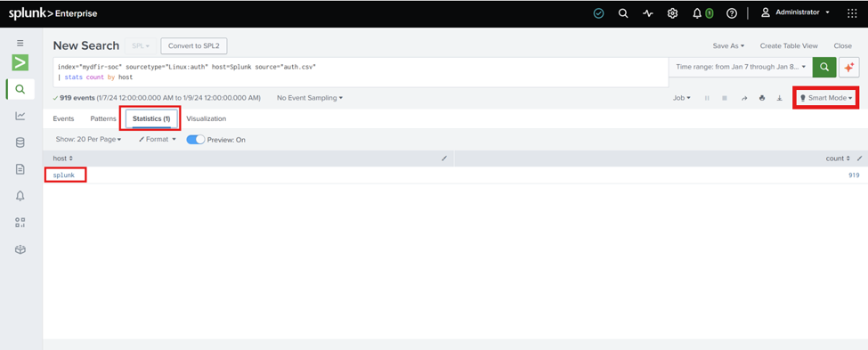Open the sidebar cube package icon

(20, 249)
